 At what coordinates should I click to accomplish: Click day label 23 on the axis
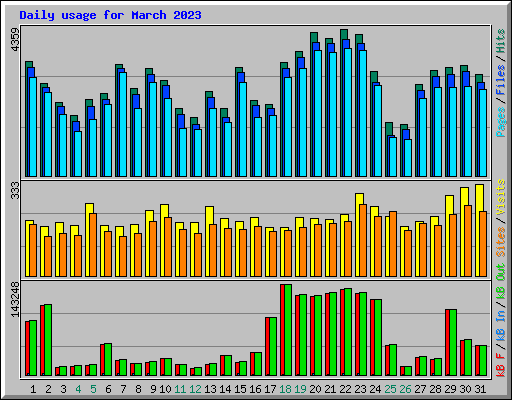pyautogui.click(x=360, y=389)
